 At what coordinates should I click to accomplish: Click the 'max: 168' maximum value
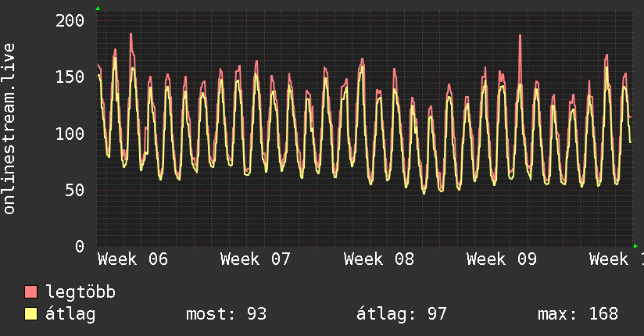coord(578,314)
